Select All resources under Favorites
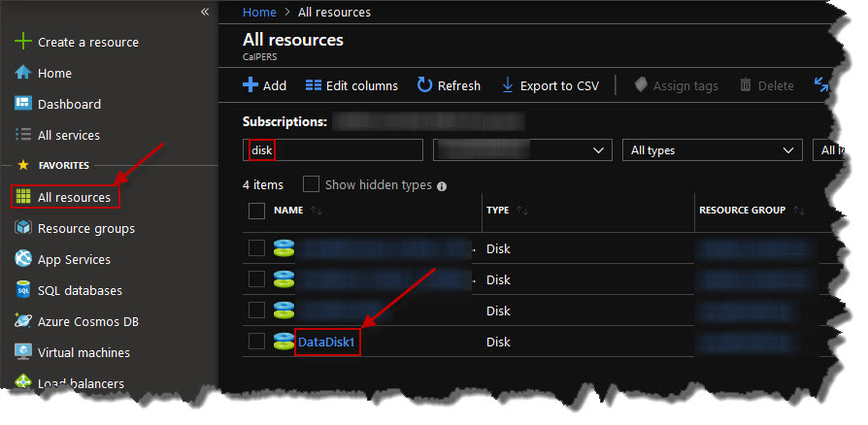This screenshot has width=868, height=425. [74, 197]
